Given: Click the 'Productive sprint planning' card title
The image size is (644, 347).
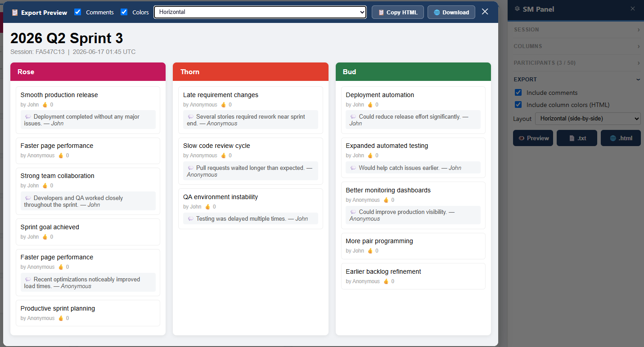Looking at the screenshot, I should tap(58, 308).
